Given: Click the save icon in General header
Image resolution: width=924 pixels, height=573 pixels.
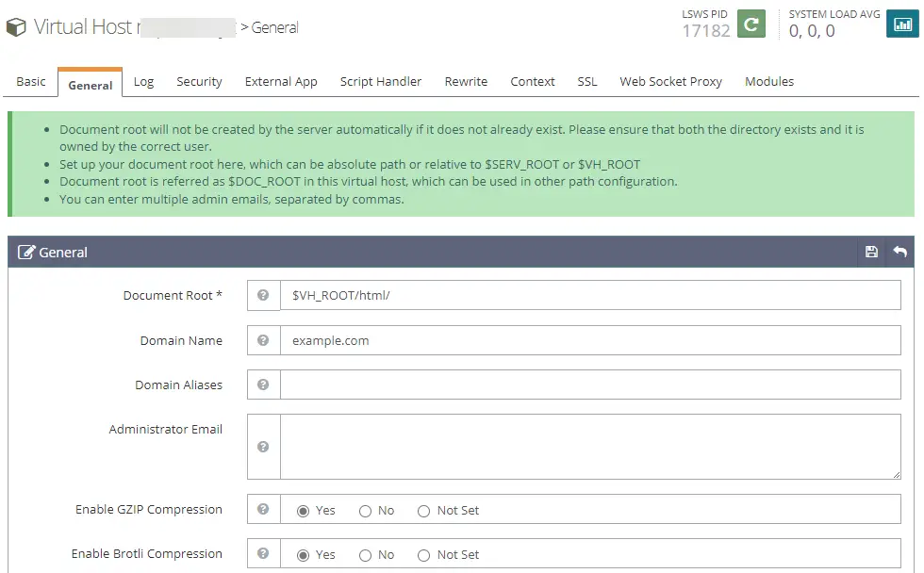Looking at the screenshot, I should coord(871,252).
